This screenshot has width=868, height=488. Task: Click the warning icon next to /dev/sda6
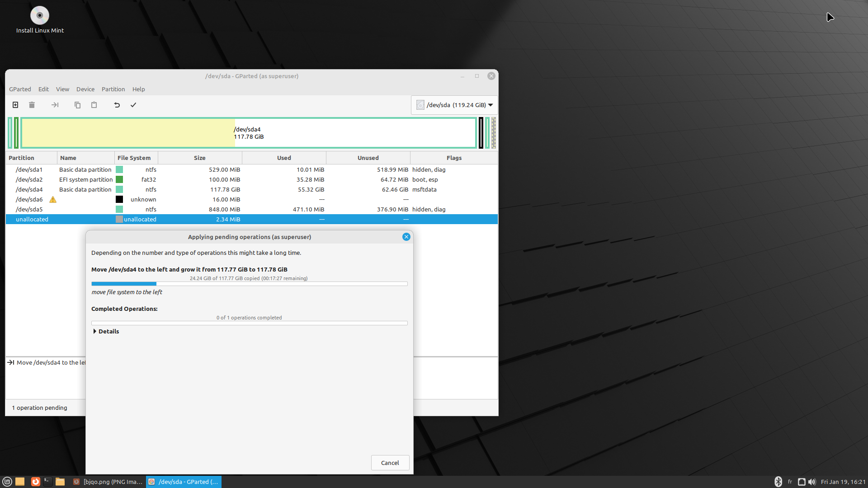(53, 200)
